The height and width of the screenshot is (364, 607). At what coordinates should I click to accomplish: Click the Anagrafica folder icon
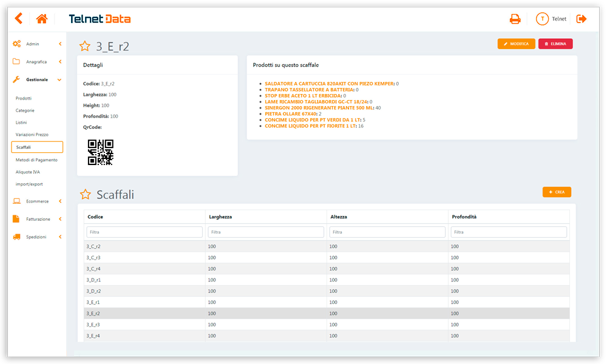16,61
